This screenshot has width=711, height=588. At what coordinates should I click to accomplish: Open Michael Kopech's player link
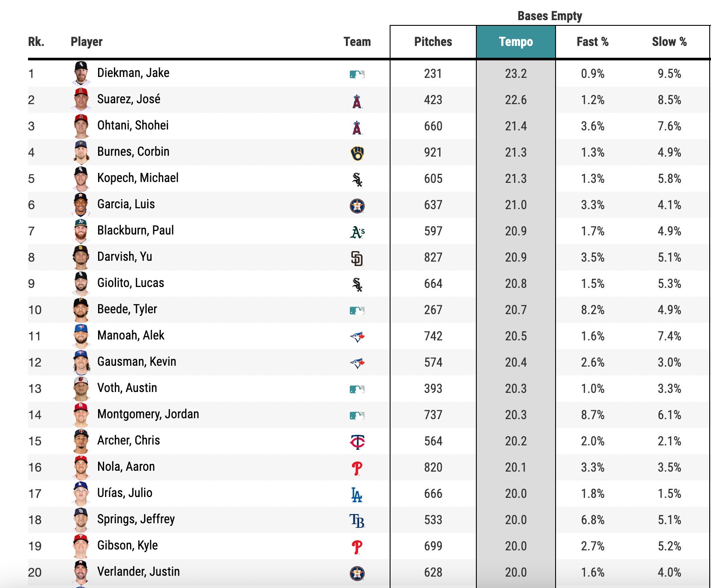[138, 178]
